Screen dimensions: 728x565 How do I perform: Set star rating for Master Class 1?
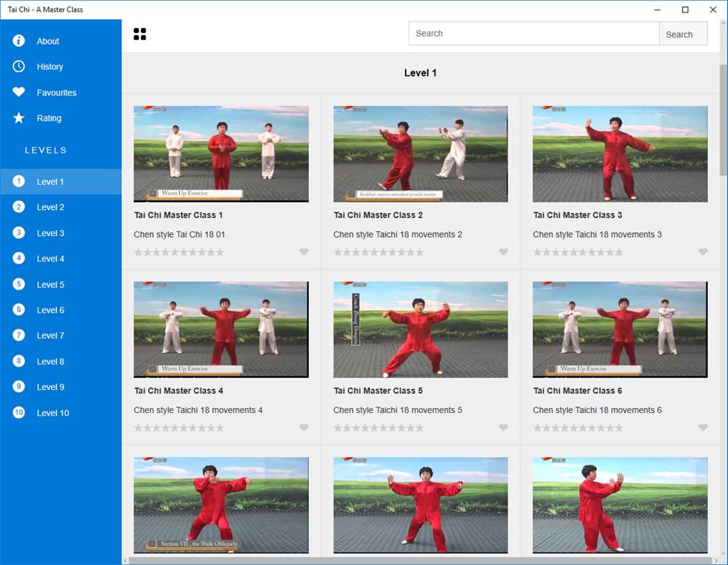[x=179, y=252]
